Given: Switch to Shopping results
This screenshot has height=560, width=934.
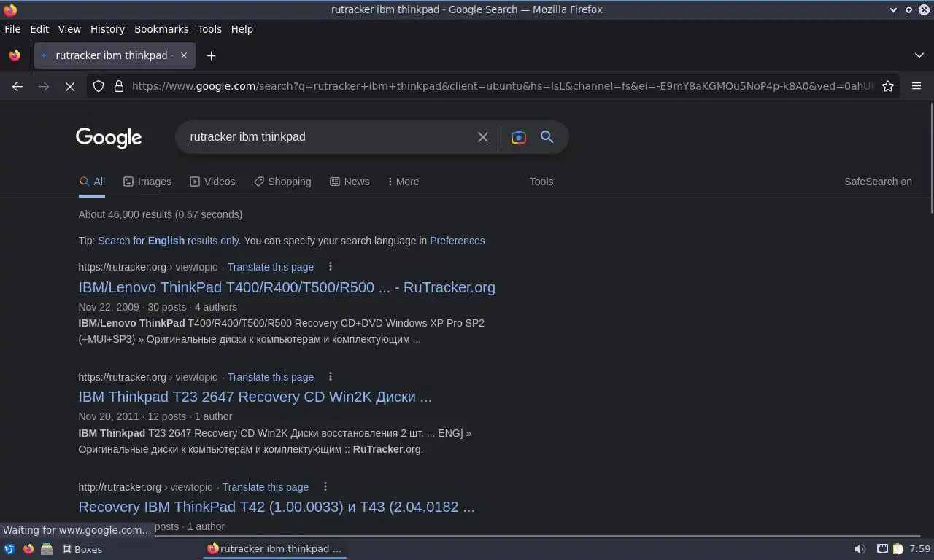Looking at the screenshot, I should (282, 182).
